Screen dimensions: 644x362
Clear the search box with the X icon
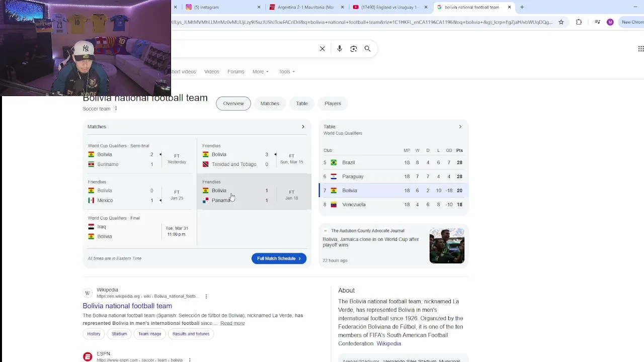(x=323, y=49)
